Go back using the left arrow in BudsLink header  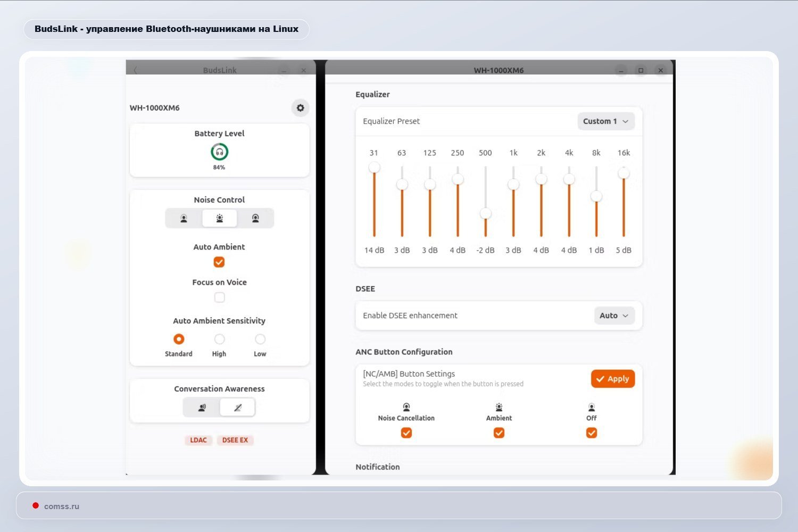(x=136, y=70)
